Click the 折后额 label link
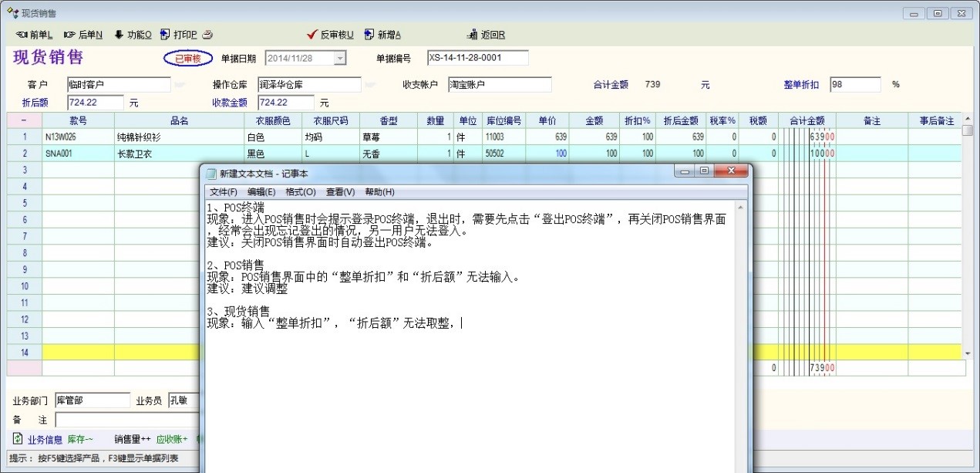The width and height of the screenshot is (980, 473). tap(35, 103)
